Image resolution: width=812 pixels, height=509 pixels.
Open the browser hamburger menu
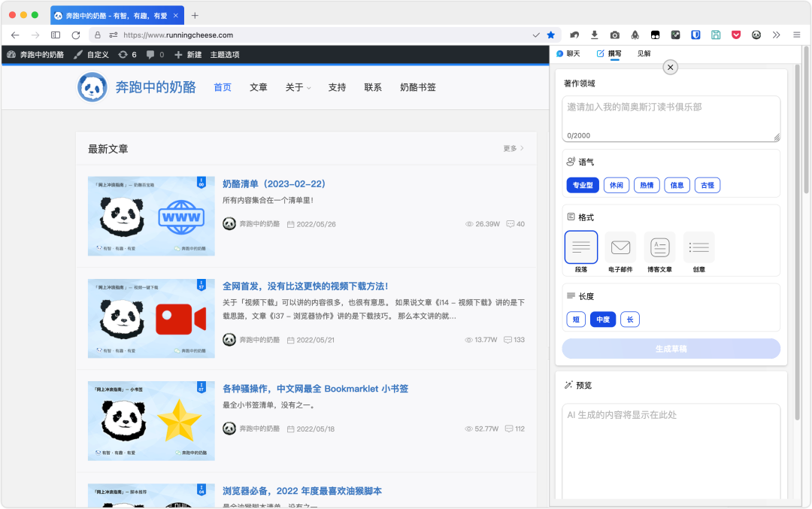click(x=796, y=35)
